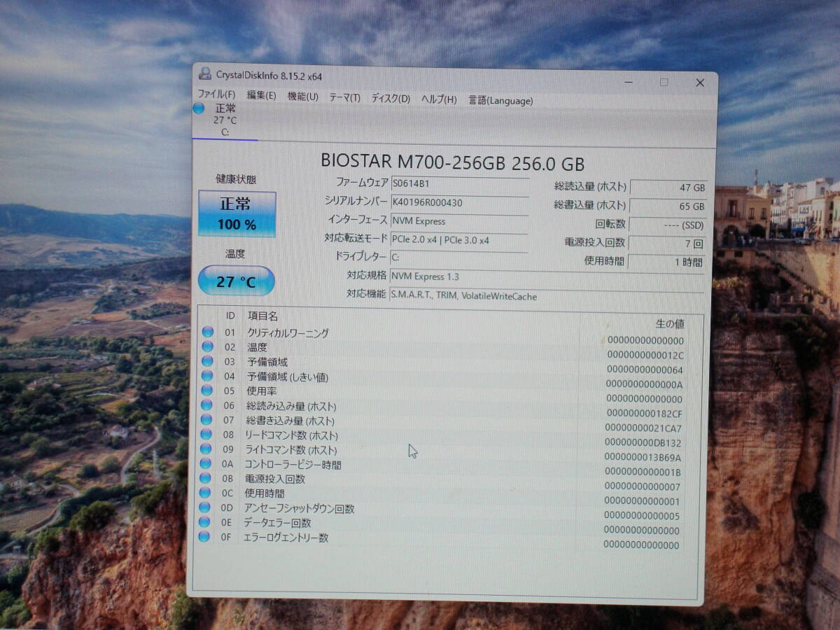Image resolution: width=840 pixels, height=630 pixels.
Task: Click the CrystalDiskInfo title bar app icon
Action: (204, 74)
